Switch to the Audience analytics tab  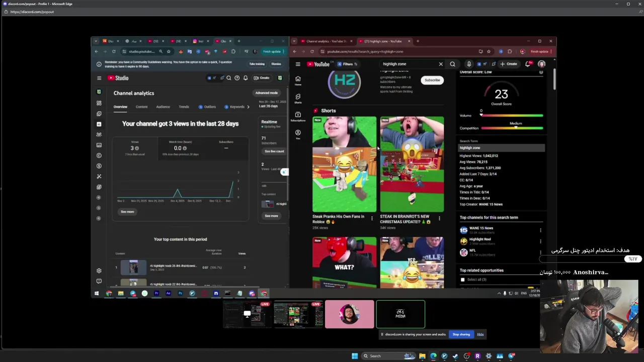[163, 107]
